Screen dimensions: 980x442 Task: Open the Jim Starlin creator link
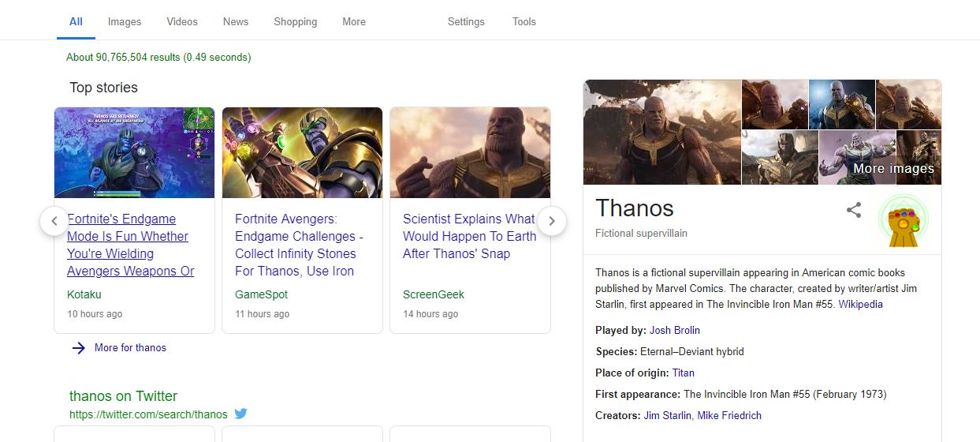click(667, 415)
